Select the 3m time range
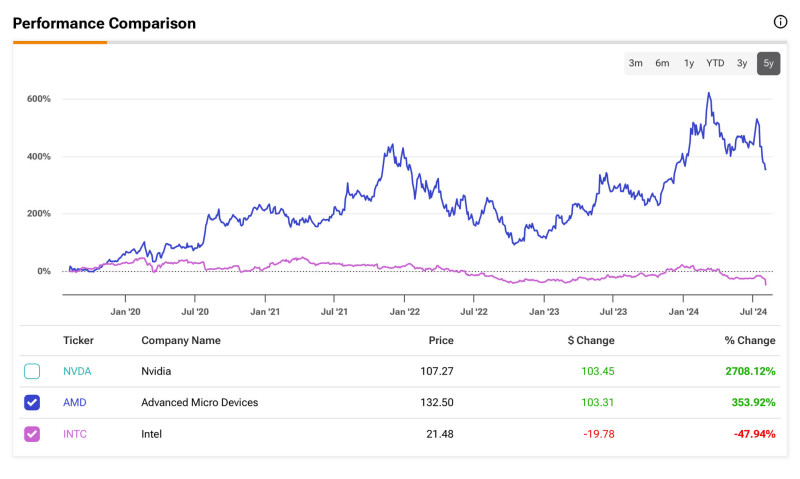 [x=635, y=63]
